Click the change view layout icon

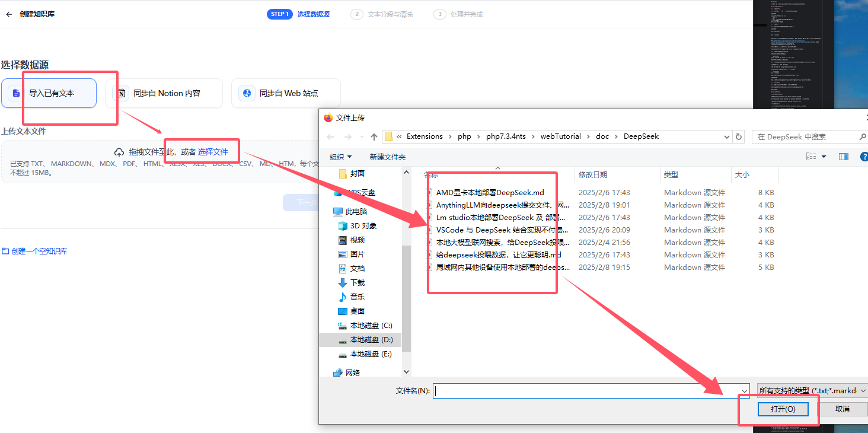tap(811, 157)
